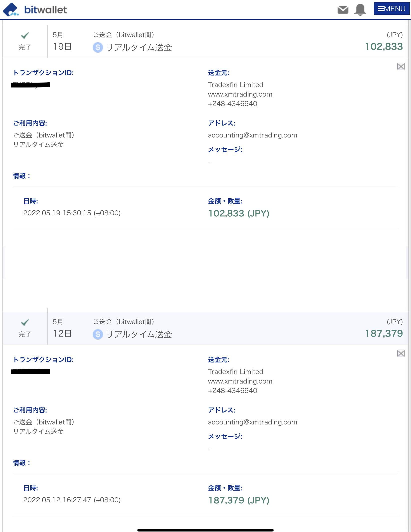
Task: Click accounting@xmtrading.com in first transaction
Action: pyautogui.click(x=252, y=135)
